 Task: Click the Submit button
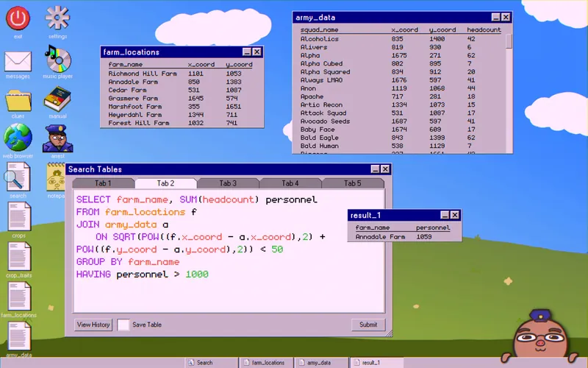(x=368, y=325)
